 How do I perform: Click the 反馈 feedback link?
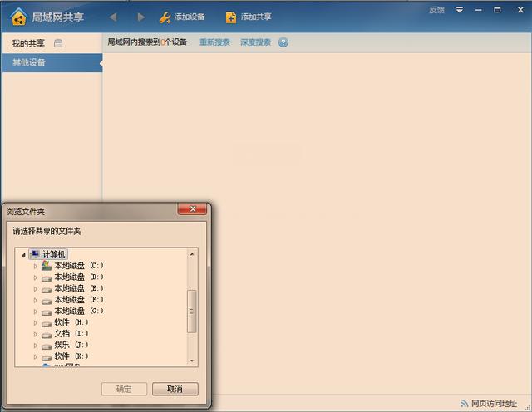pos(436,11)
